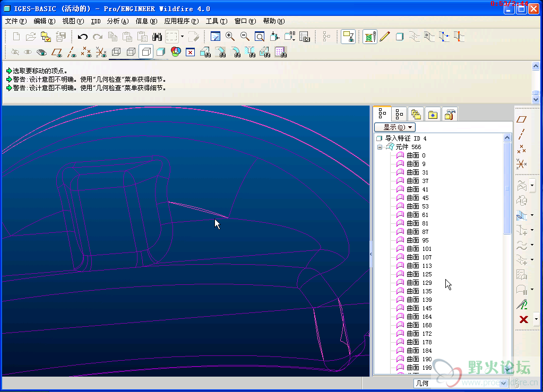
Task: Click the Refit view icon
Action: (x=260, y=37)
